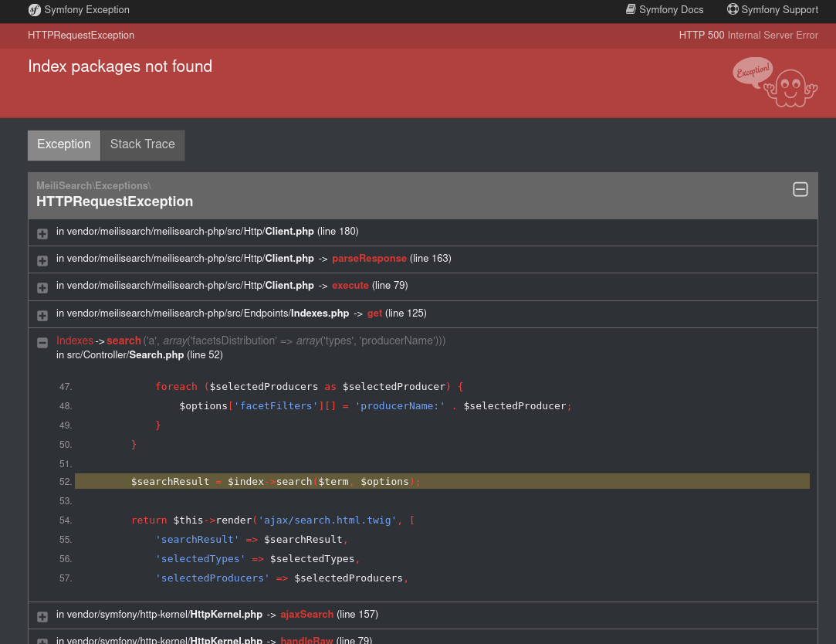Click highlighted line 52 of source code
This screenshot has width=836, height=644.
tap(442, 481)
